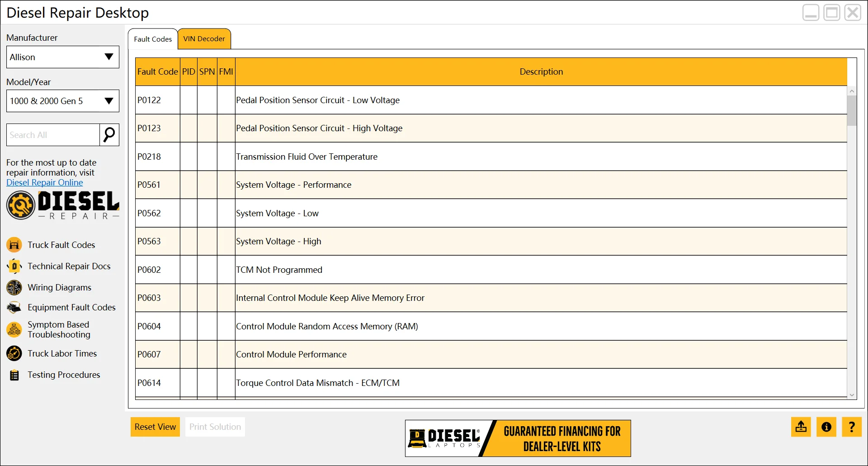
Task: Open the Symptom Based Troubleshooting icon
Action: click(14, 329)
